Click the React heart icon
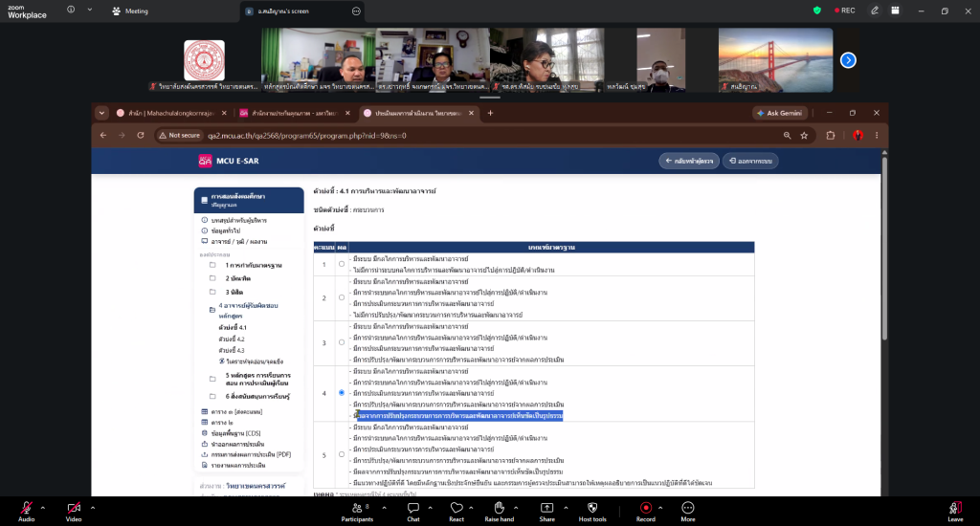This screenshot has height=526, width=980. click(457, 508)
